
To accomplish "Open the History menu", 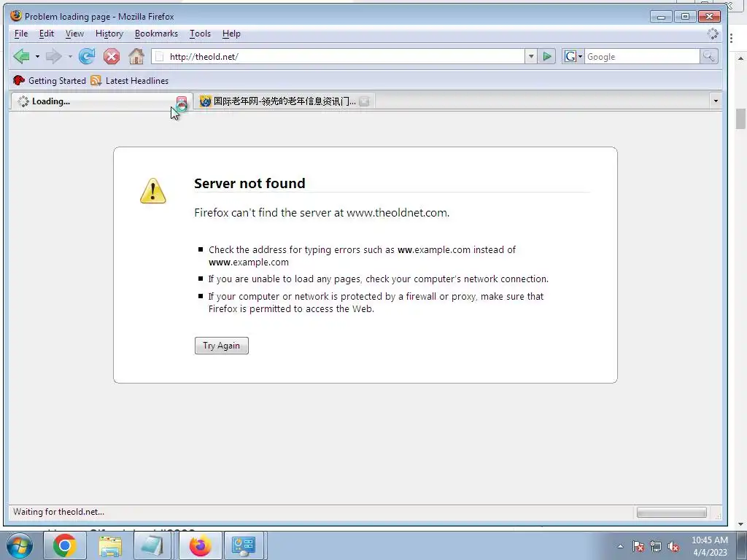I will click(x=109, y=34).
